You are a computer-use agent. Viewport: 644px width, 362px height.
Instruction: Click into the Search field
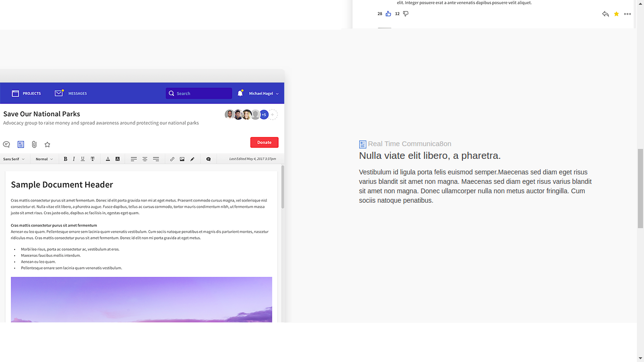[198, 93]
